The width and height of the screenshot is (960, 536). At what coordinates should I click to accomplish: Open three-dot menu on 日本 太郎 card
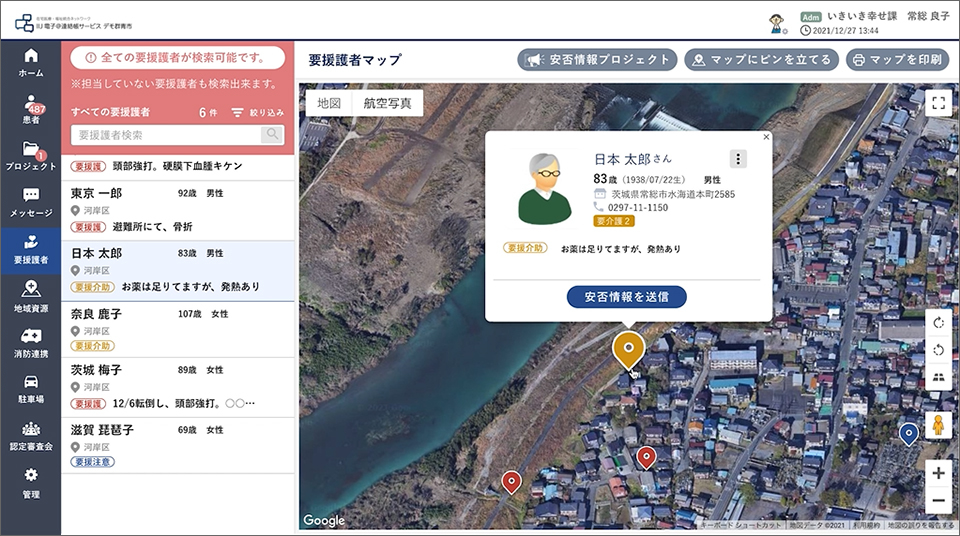tap(738, 159)
